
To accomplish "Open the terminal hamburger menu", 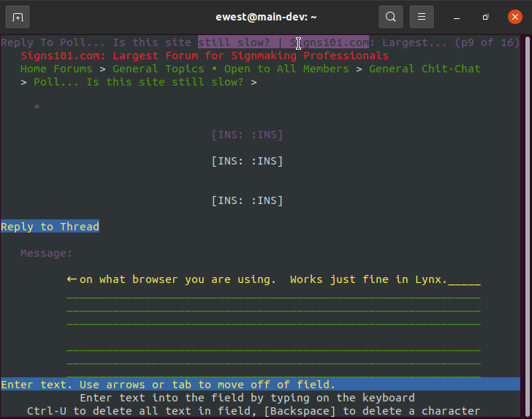I will 422,17.
